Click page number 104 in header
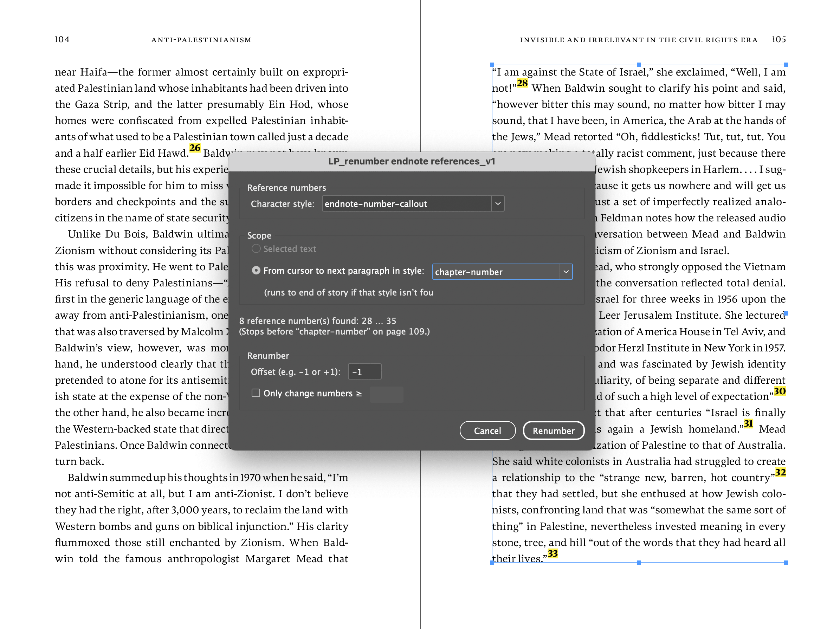This screenshot has height=629, width=840. (x=62, y=39)
